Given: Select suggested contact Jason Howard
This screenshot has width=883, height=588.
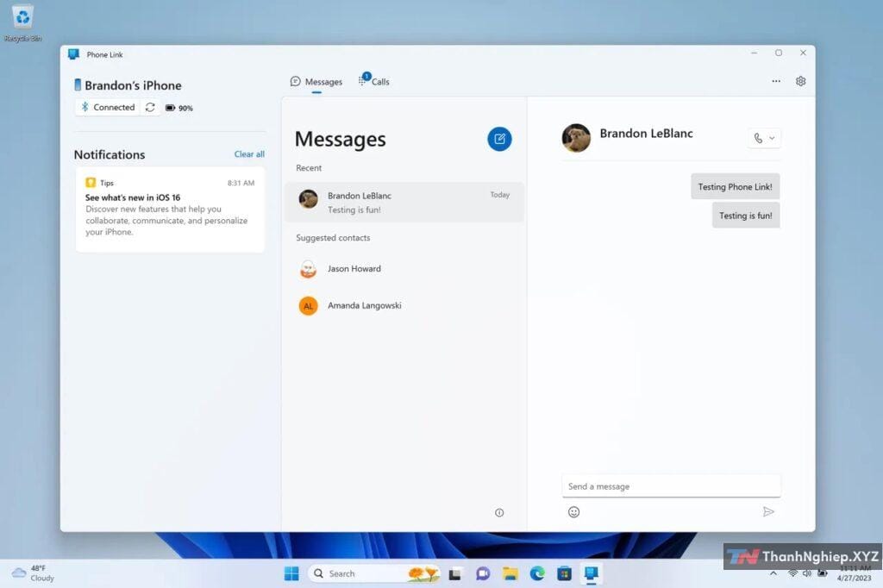Looking at the screenshot, I should coord(354,269).
